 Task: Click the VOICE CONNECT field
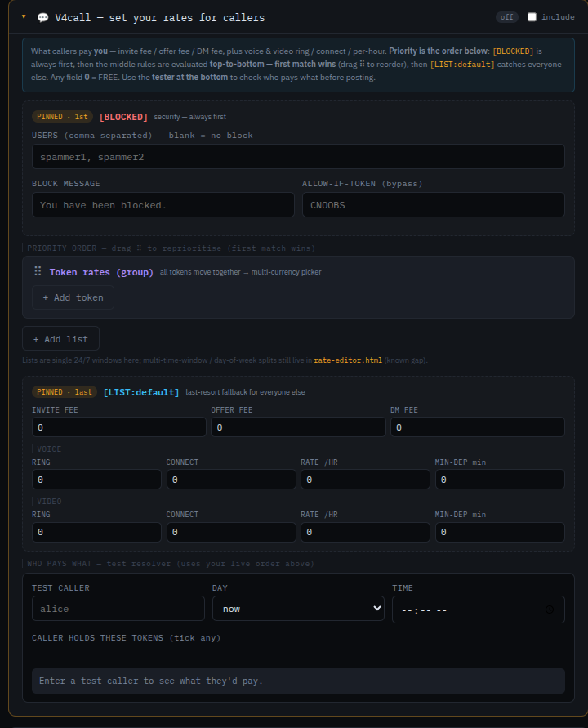coord(231,480)
